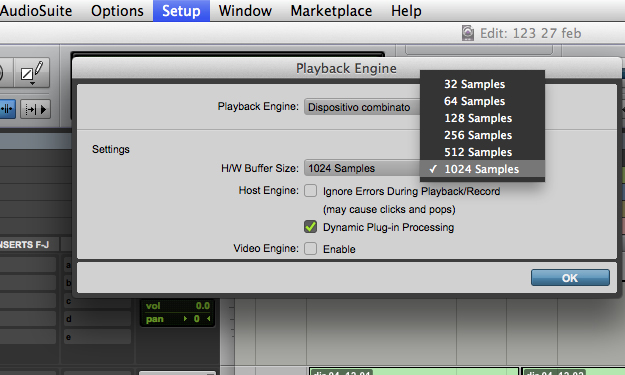Open the Playback Engine device dropdown
Image resolution: width=625 pixels, height=375 pixels.
(362, 107)
